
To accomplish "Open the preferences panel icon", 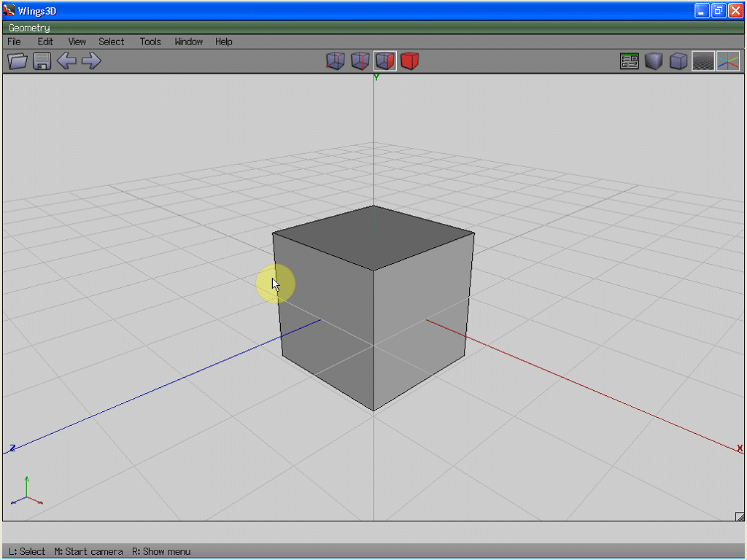I will click(x=629, y=61).
